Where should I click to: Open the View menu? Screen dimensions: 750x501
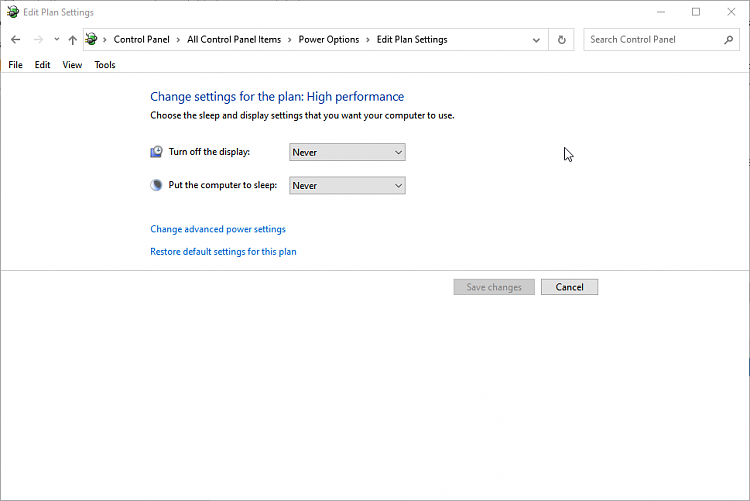(x=72, y=65)
